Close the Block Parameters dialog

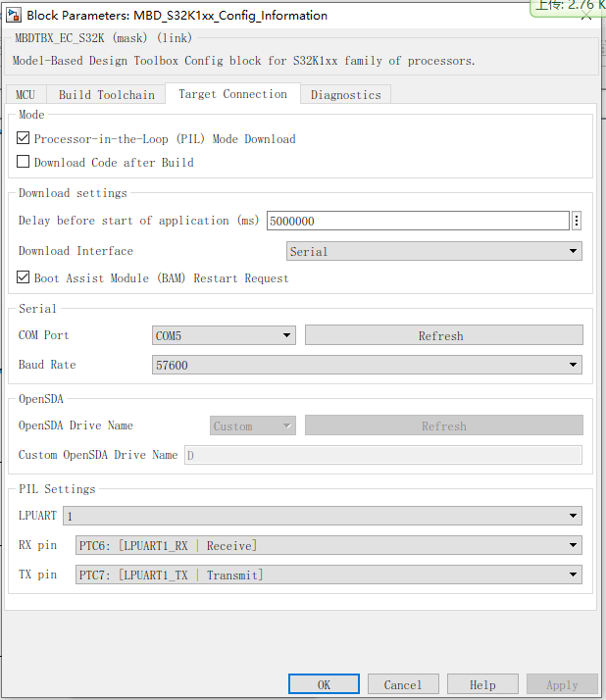586,16
